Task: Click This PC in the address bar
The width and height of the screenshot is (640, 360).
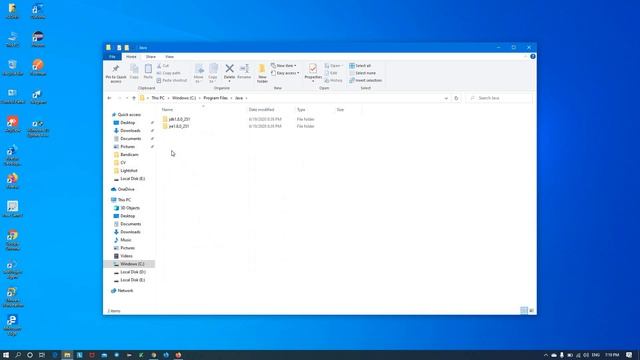Action: pyautogui.click(x=158, y=98)
